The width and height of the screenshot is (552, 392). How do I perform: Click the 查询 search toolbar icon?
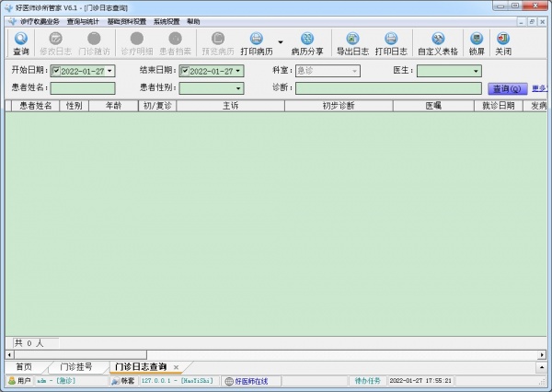(20, 43)
